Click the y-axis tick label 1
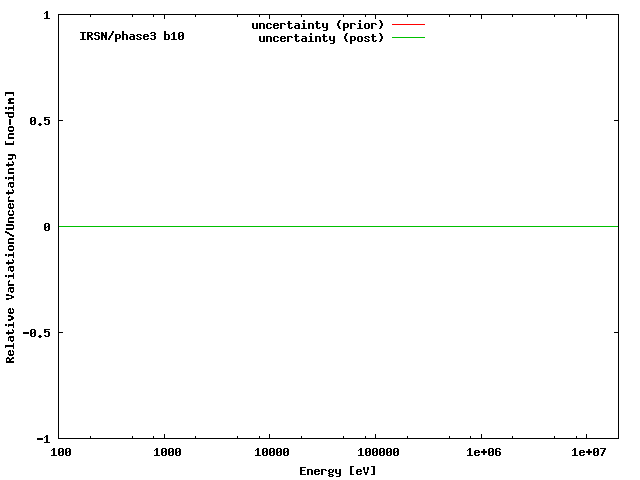The image size is (640, 480). click(47, 16)
